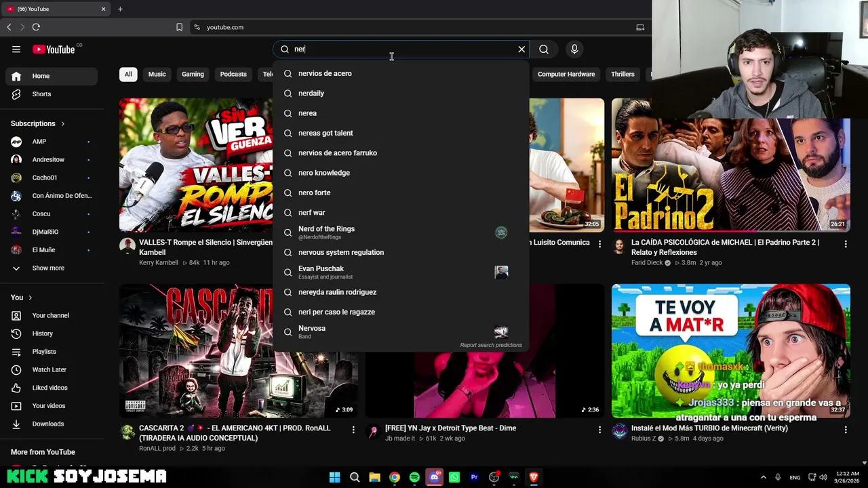Open 'Your channel' in sidebar
This screenshot has height=488, width=868.
click(52, 315)
